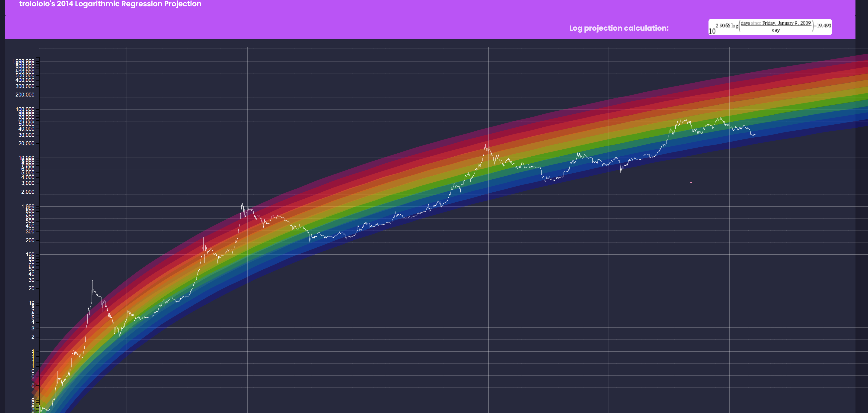The width and height of the screenshot is (868, 413).
Task: Click the "trolololo's 2014 Logarithmic Regression Projection" title
Action: 110,4
